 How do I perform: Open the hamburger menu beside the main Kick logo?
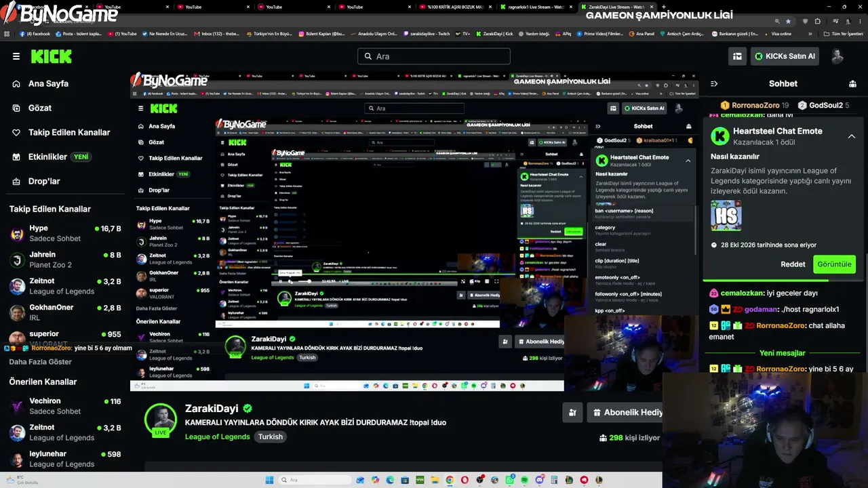(16, 56)
